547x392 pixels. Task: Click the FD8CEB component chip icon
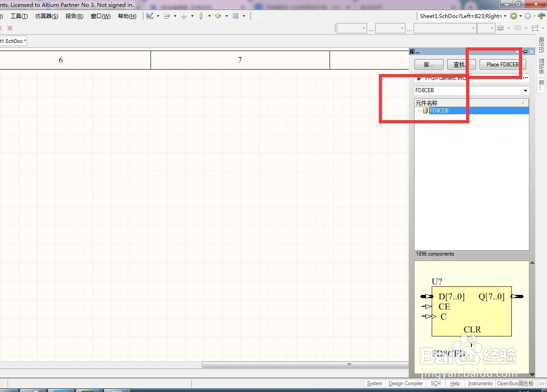425,111
